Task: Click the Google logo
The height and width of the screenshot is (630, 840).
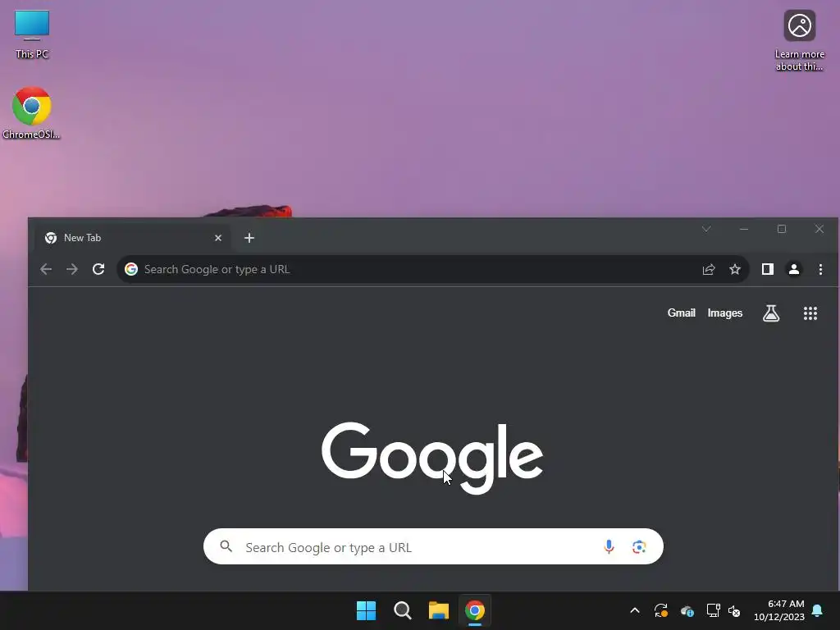Action: pyautogui.click(x=432, y=458)
